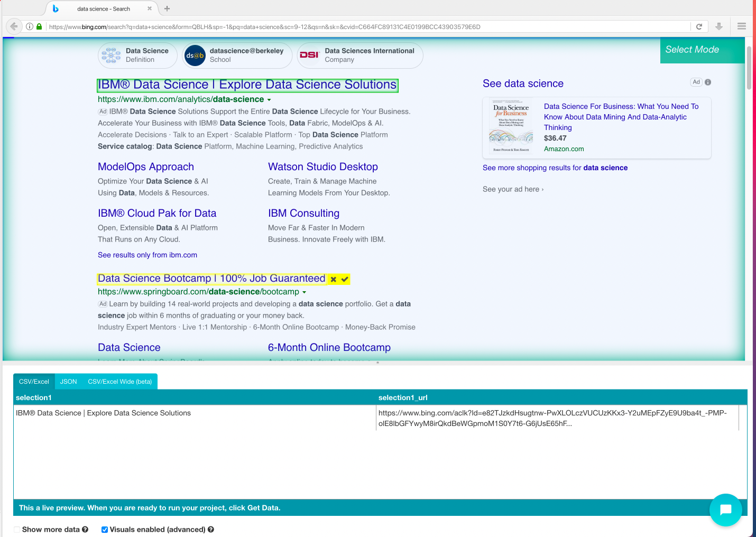Click See results only from ibm.com
Viewport: 756px width, 537px height.
point(147,255)
